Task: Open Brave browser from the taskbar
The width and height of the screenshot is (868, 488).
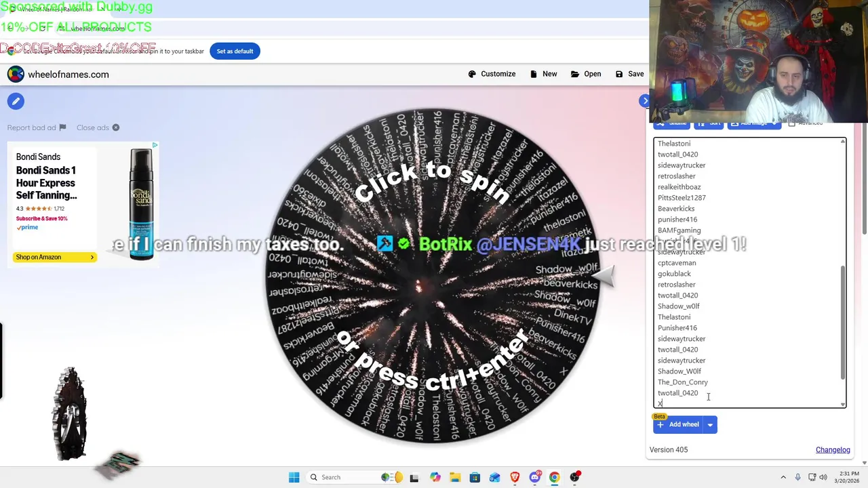Action: click(x=515, y=477)
